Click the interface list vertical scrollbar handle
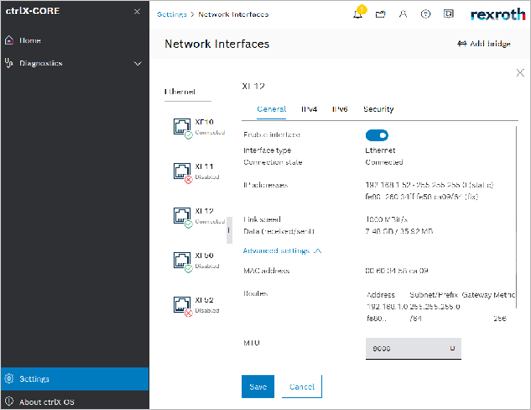This screenshot has width=531, height=410. click(x=229, y=230)
